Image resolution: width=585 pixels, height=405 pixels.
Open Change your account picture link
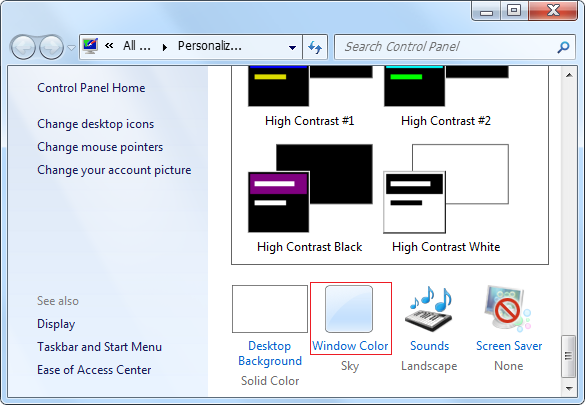tap(114, 170)
